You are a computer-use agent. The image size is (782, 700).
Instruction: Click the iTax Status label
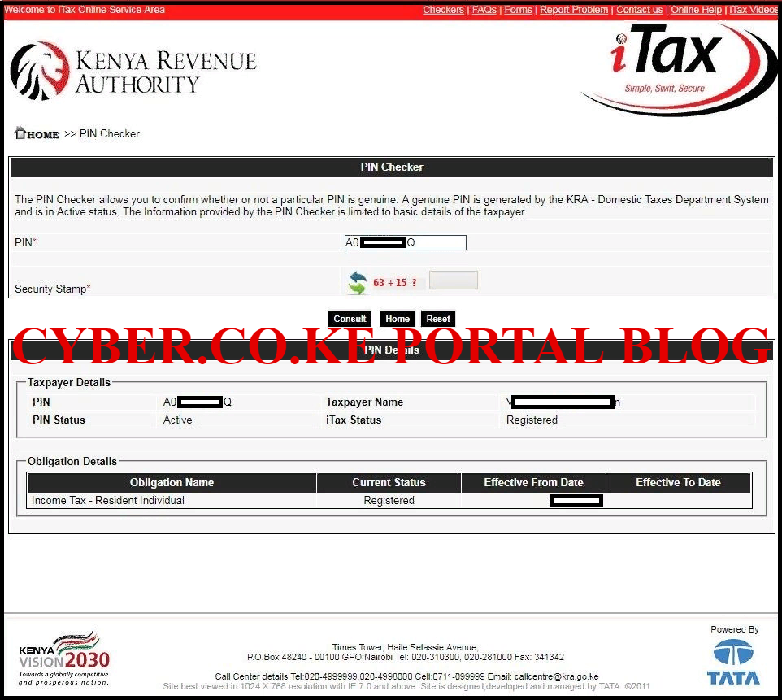354,420
